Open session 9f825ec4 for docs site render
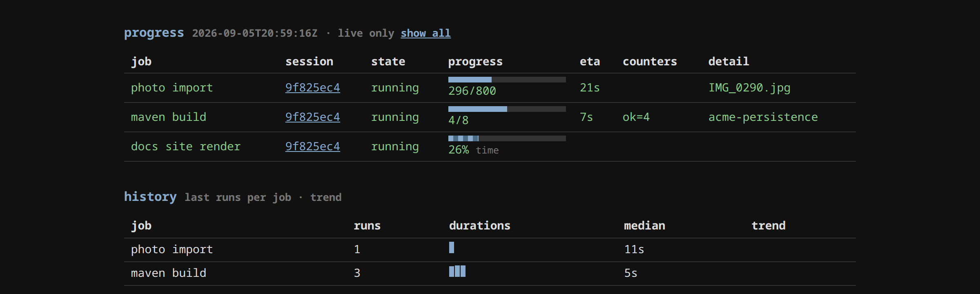This screenshot has height=294, width=980. click(x=312, y=147)
